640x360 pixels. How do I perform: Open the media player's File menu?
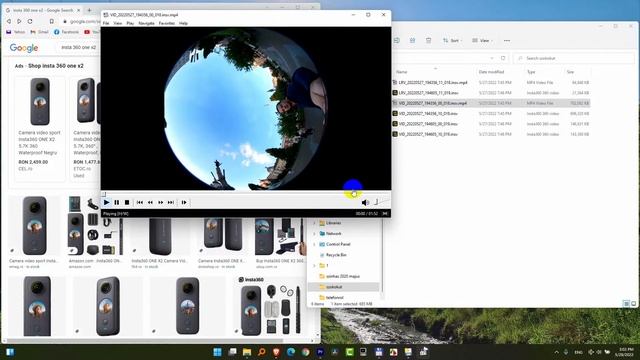click(x=106, y=23)
